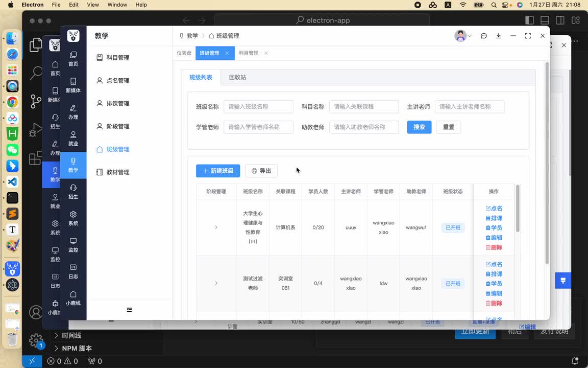Image resolution: width=588 pixels, height=368 pixels.
Task: Open the 招生 module in front sidebar
Action: [x=73, y=192]
